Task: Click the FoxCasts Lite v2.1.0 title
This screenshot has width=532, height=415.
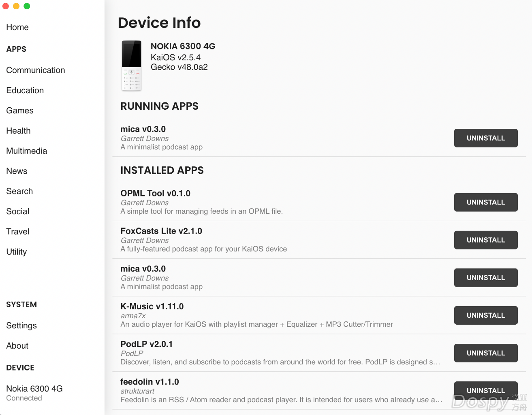Action: point(161,231)
